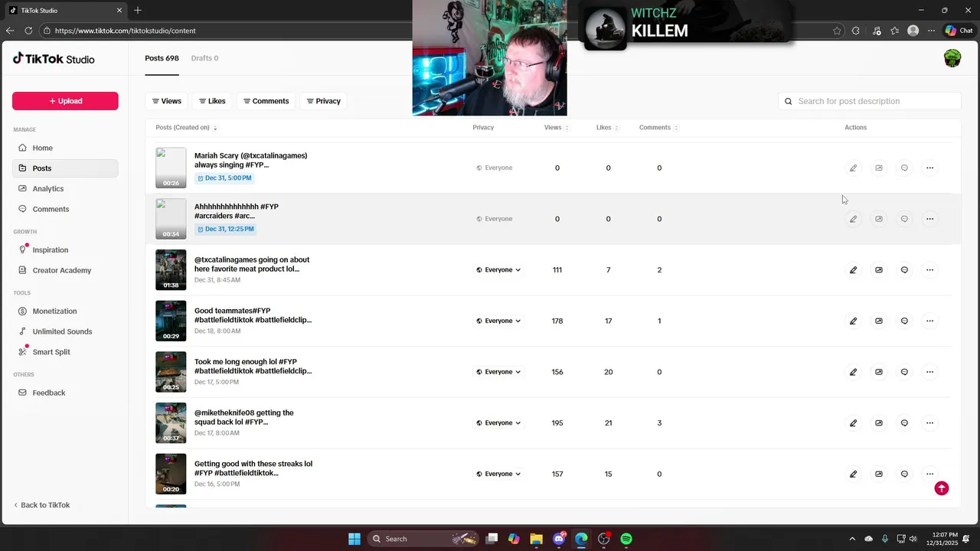Open Edge settings and more menu
Viewport: 980px width, 551px height.
pyautogui.click(x=931, y=31)
